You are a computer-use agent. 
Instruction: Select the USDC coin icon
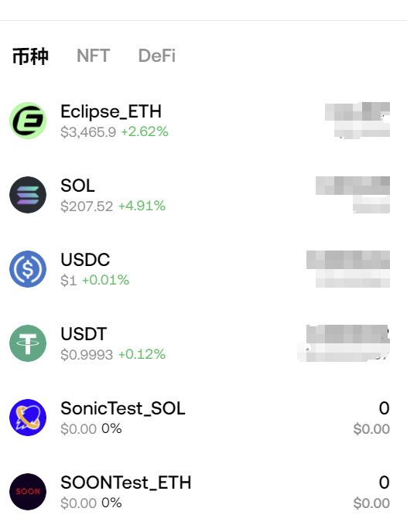(28, 269)
